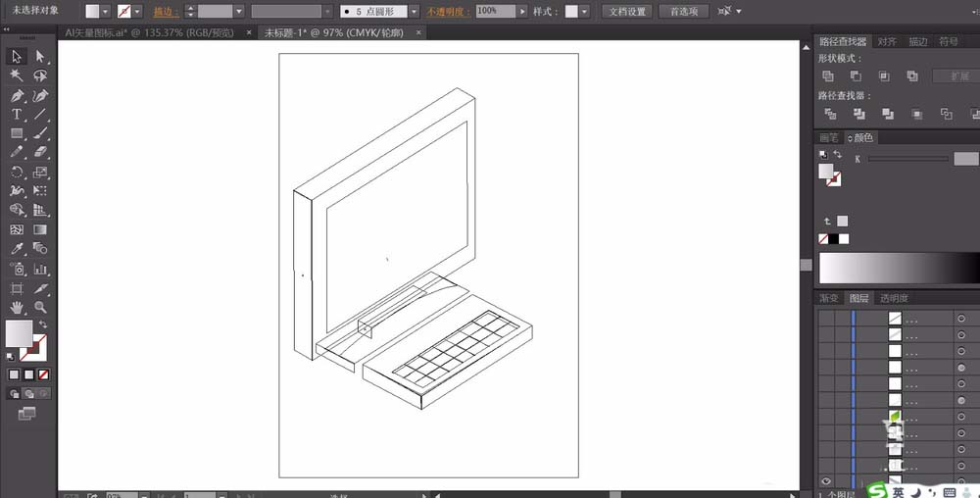Select the Lasso tool
The height and width of the screenshot is (498, 980).
click(x=40, y=75)
